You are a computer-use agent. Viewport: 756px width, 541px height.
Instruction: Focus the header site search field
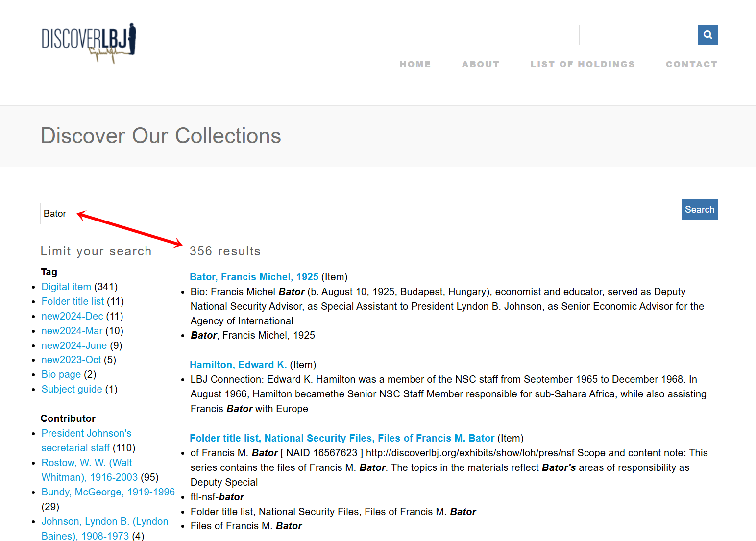point(638,35)
